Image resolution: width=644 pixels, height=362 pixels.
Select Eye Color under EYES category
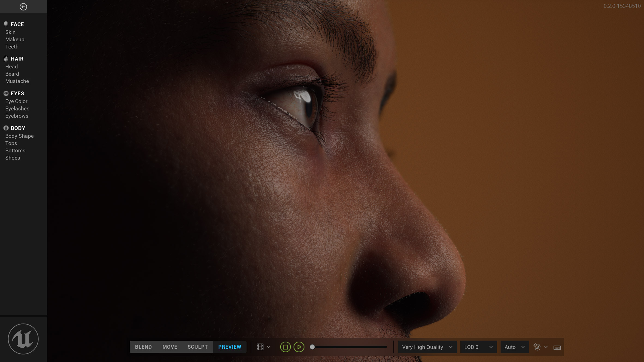pos(16,101)
